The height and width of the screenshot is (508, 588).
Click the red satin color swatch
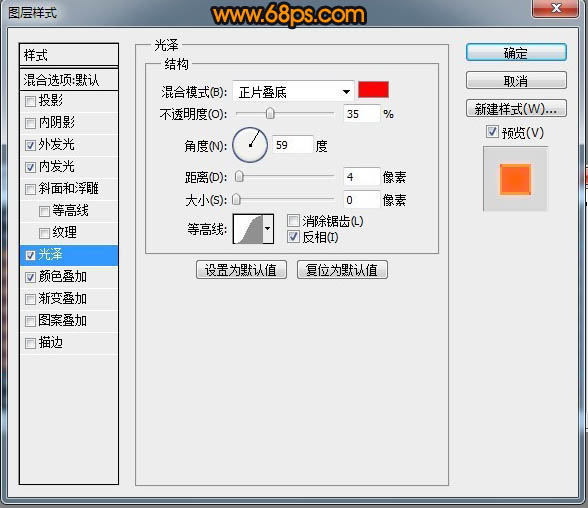(x=373, y=90)
